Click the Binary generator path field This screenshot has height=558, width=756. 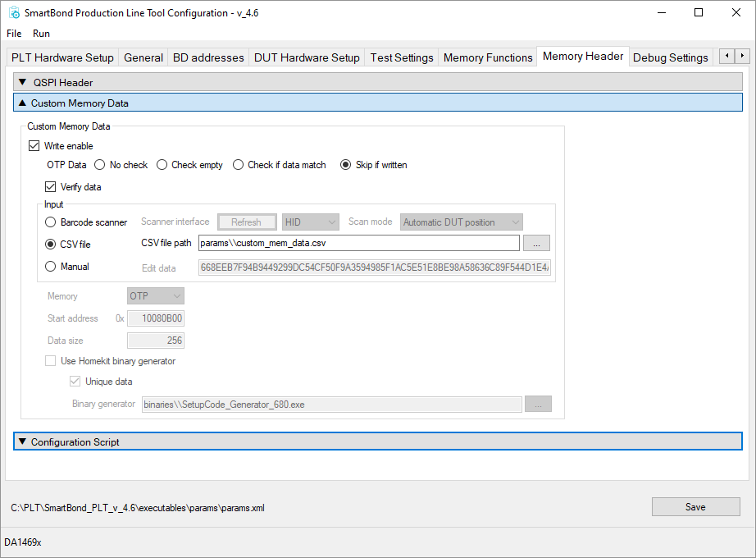(332, 405)
